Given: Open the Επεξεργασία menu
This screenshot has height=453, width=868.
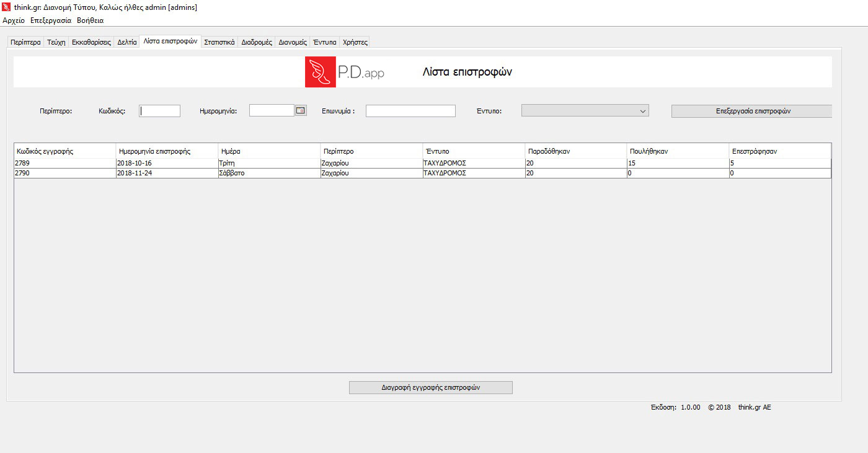Looking at the screenshot, I should 51,20.
